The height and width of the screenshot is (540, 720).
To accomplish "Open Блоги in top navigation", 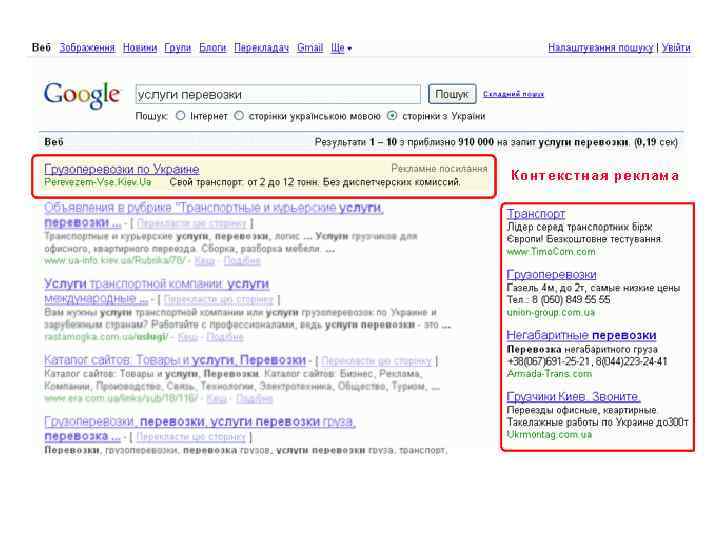I will coord(213,48).
